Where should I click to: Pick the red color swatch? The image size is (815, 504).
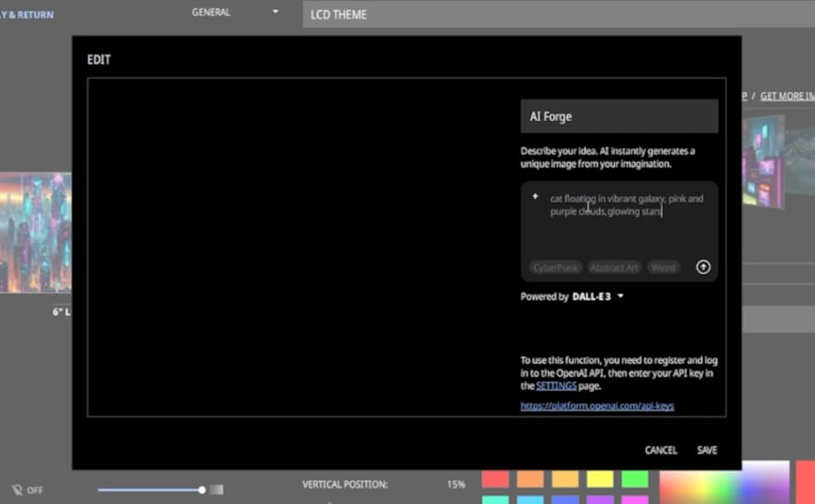(x=495, y=479)
